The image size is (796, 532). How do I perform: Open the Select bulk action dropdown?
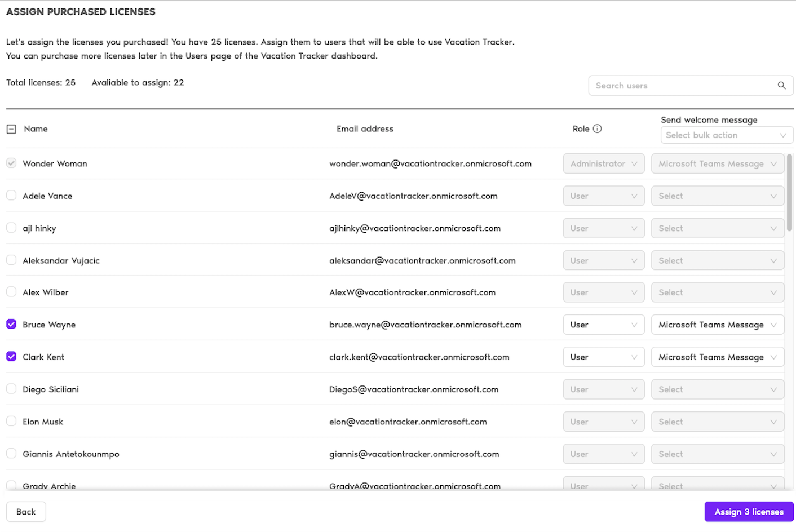(726, 135)
